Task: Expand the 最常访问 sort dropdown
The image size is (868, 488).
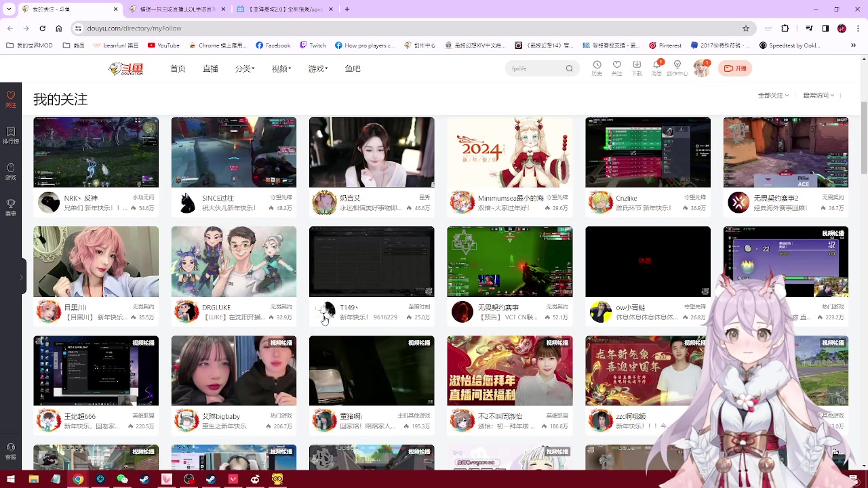Action: (x=818, y=96)
